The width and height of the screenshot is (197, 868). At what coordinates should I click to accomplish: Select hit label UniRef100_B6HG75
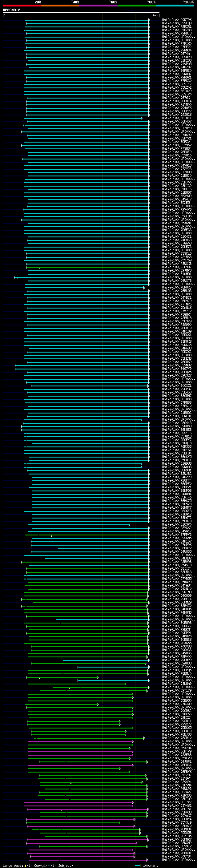pos(177,501)
